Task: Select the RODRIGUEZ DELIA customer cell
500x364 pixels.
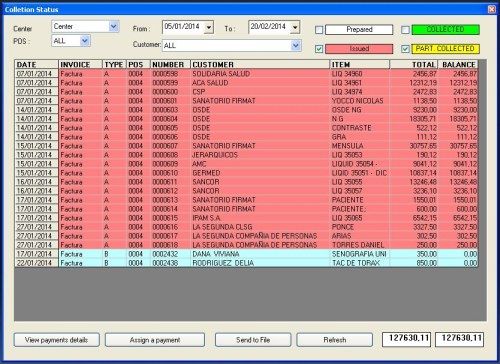Action: (x=260, y=263)
